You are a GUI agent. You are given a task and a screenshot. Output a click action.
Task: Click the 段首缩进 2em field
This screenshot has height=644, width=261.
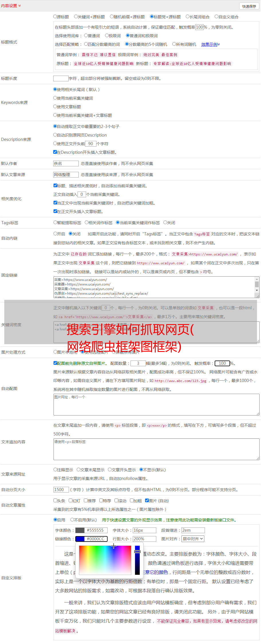[x=193, y=530]
